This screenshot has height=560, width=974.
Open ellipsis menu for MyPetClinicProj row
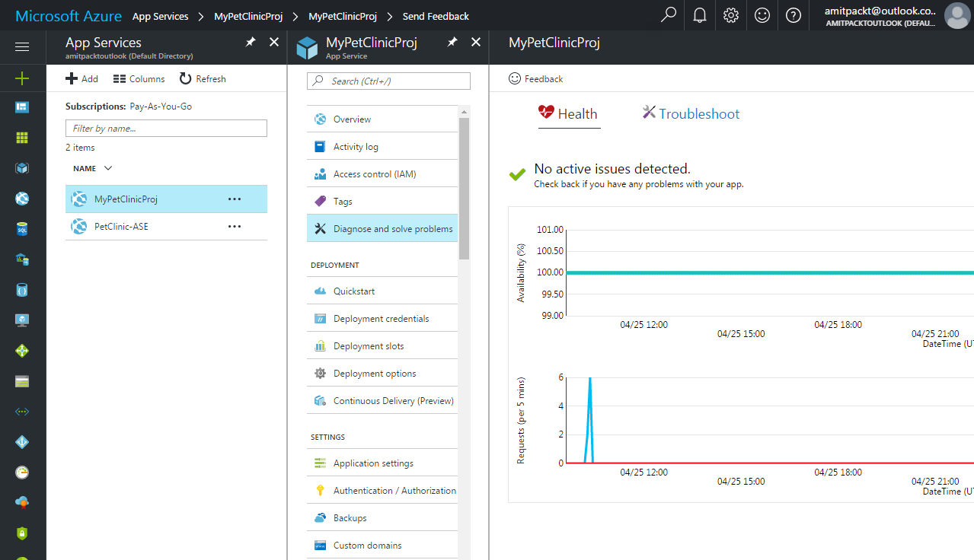click(x=235, y=199)
